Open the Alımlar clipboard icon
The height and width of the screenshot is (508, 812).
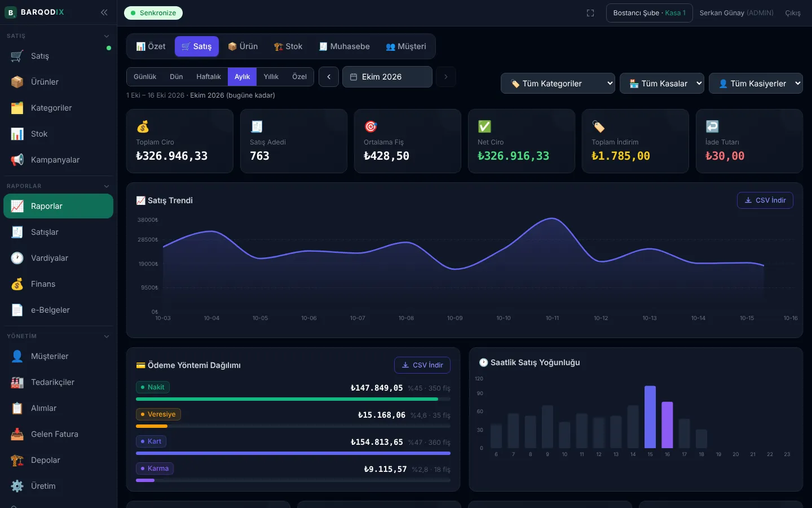pyautogui.click(x=17, y=408)
